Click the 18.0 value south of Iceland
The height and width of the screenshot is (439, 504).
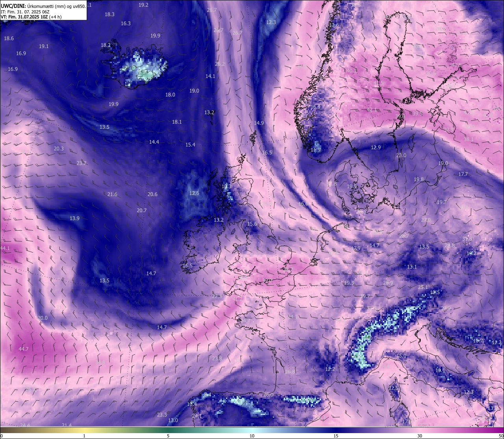pyautogui.click(x=170, y=94)
